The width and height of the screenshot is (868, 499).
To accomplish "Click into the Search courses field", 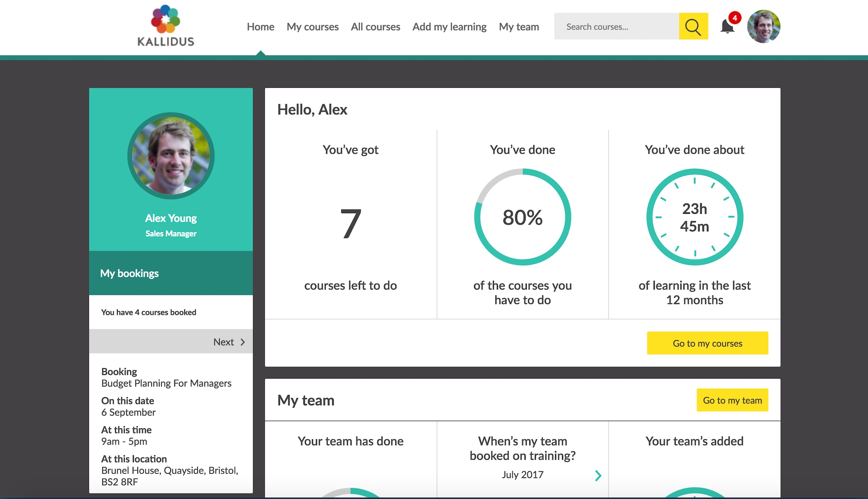I will [616, 26].
